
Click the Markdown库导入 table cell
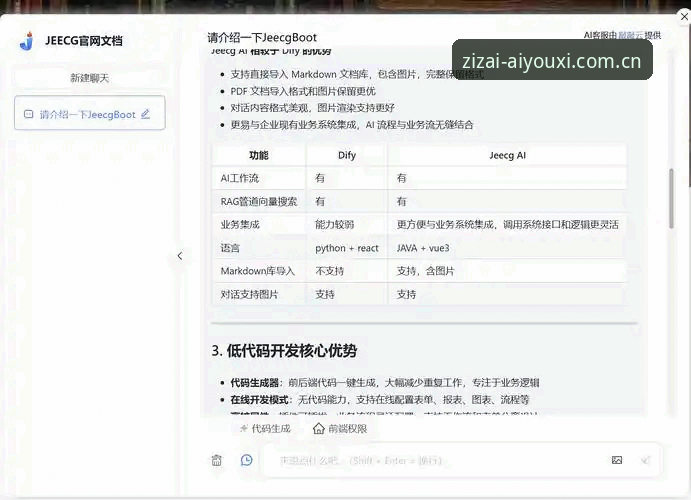257,271
